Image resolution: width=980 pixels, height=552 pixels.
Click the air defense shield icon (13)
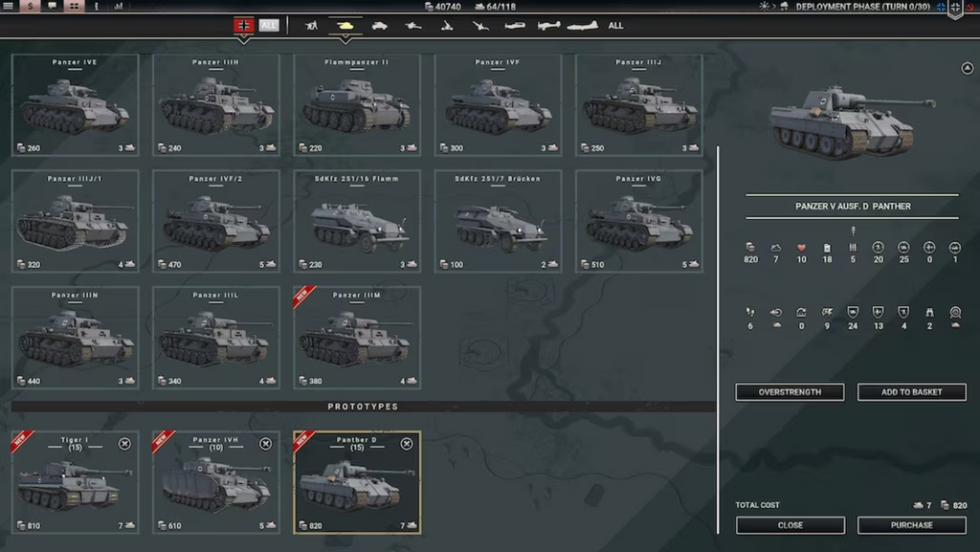pos(879,312)
